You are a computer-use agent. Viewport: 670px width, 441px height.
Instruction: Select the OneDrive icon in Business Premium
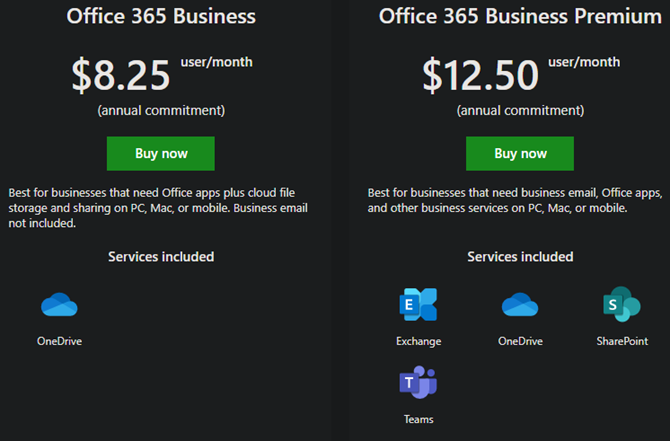(520, 304)
